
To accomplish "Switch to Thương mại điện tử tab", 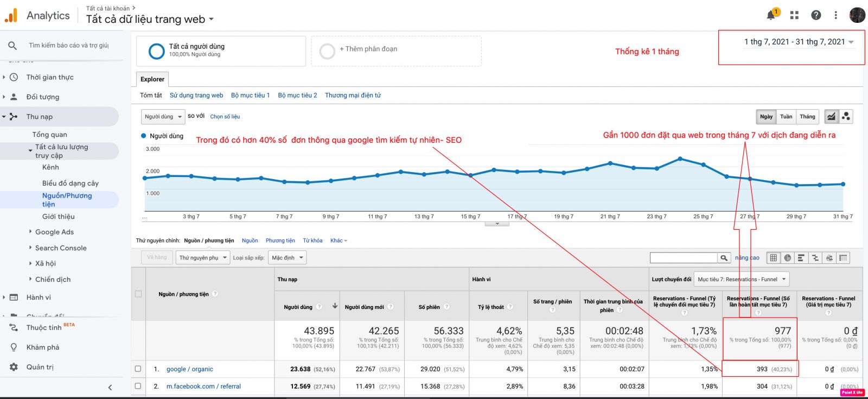I will pos(353,96).
